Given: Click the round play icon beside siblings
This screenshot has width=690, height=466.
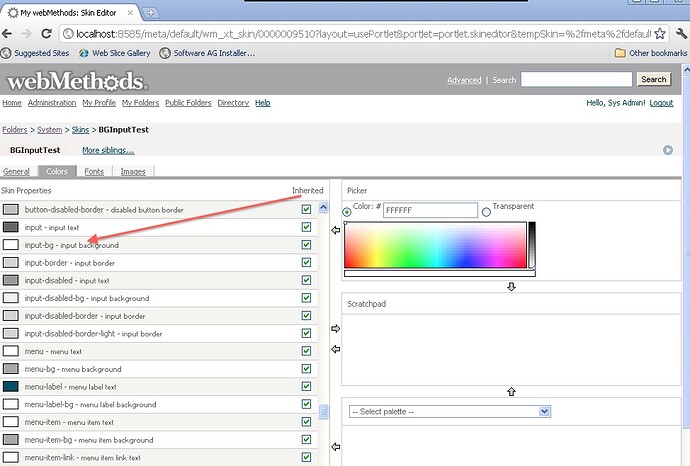Looking at the screenshot, I should click(668, 150).
